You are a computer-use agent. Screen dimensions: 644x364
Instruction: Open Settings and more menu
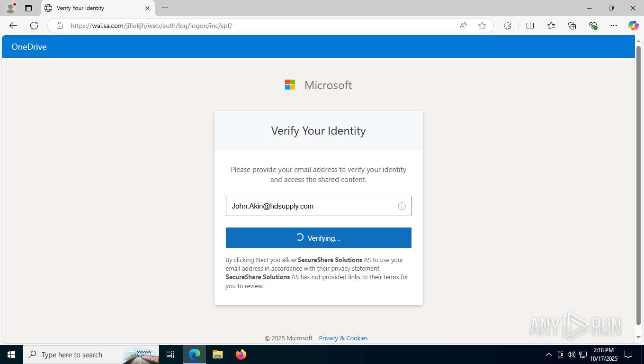pyautogui.click(x=614, y=26)
